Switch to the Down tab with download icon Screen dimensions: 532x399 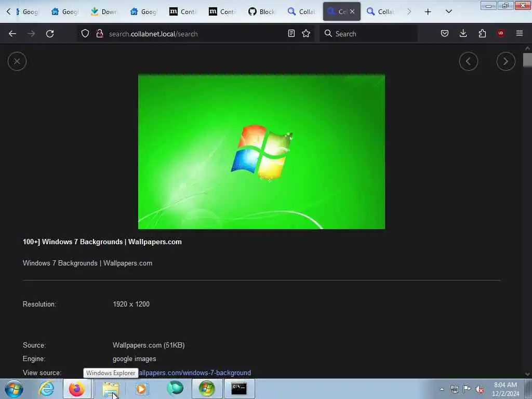(104, 12)
